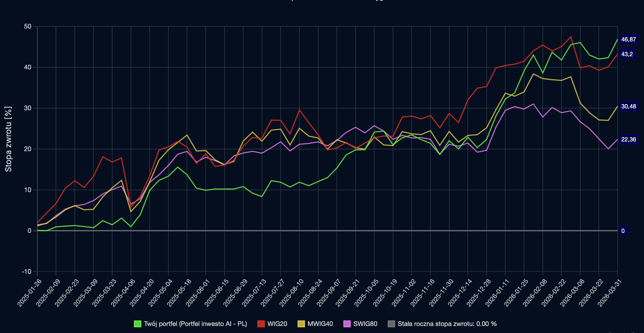Toggle the WIG20 legend text label
Screen dimensions: 644x333
(277, 324)
